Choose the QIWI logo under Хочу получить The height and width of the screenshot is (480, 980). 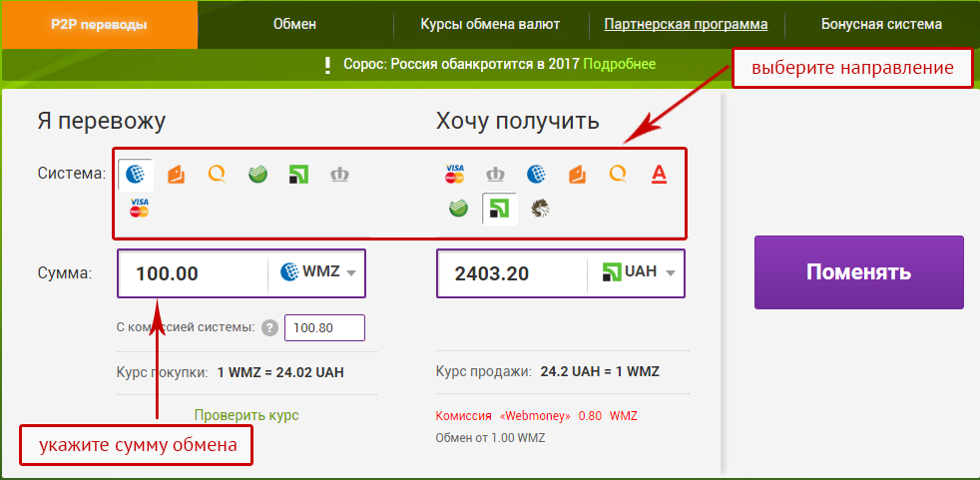(x=618, y=174)
